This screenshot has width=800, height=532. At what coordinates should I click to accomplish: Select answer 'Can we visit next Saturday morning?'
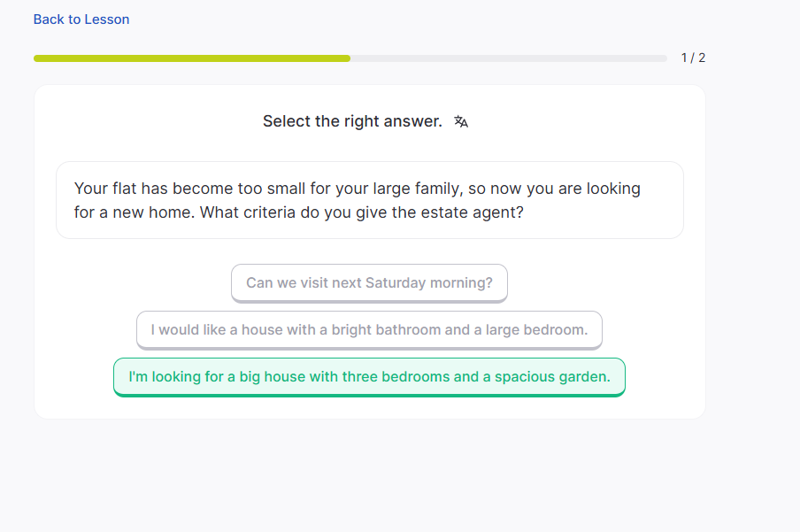coord(369,283)
